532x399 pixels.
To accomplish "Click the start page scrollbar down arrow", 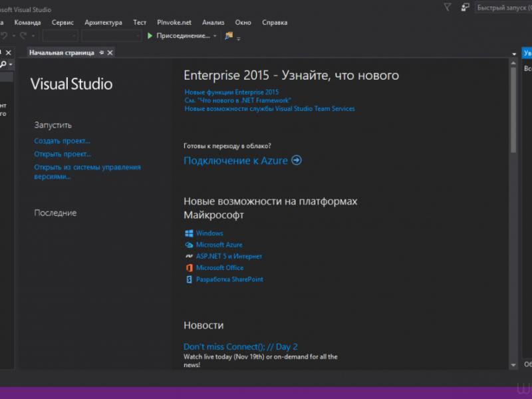I will pos(513,365).
